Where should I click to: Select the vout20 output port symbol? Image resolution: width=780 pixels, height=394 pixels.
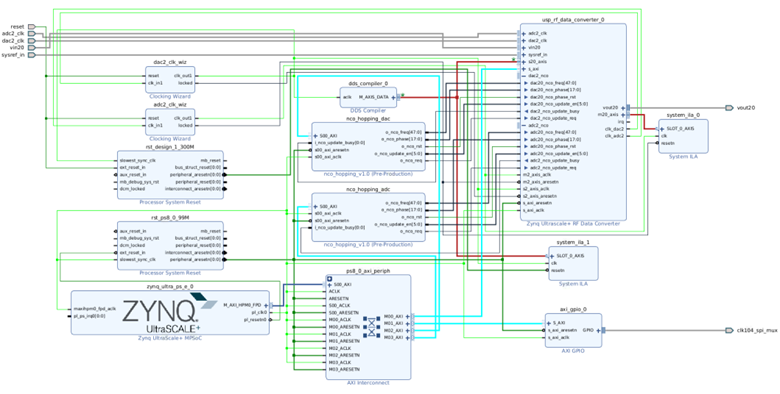click(729, 107)
